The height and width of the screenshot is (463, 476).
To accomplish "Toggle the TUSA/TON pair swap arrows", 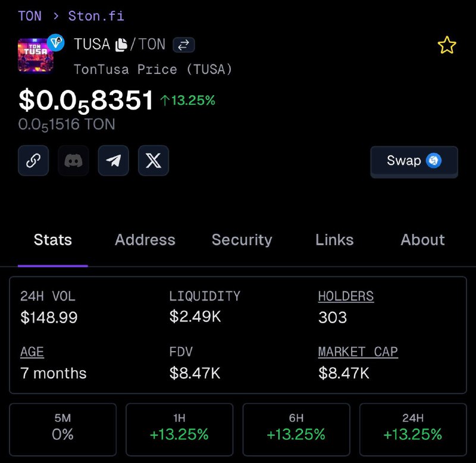I will click(x=184, y=45).
